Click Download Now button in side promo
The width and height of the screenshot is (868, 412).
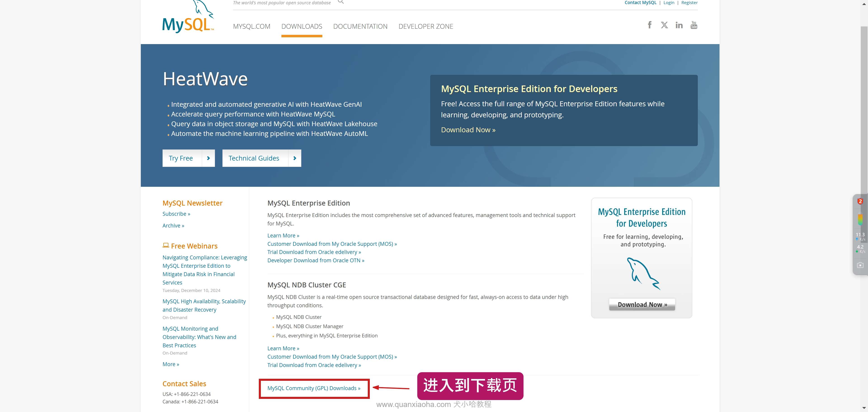(x=642, y=304)
